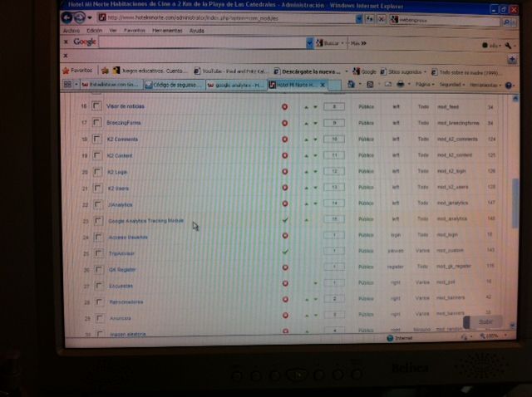Expand the address bar dropdown arrow
This screenshot has width=532, height=397.
point(359,19)
